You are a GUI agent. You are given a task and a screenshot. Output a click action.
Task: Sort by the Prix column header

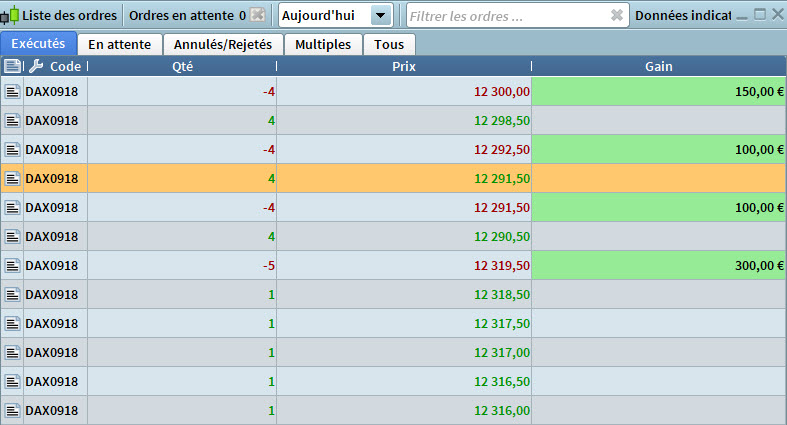[404, 66]
